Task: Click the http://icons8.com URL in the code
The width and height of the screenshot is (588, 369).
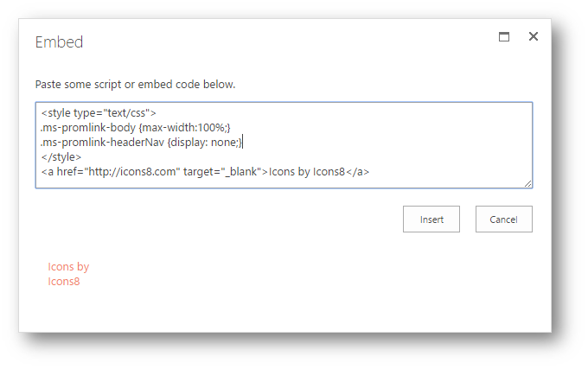Action: coord(132,172)
